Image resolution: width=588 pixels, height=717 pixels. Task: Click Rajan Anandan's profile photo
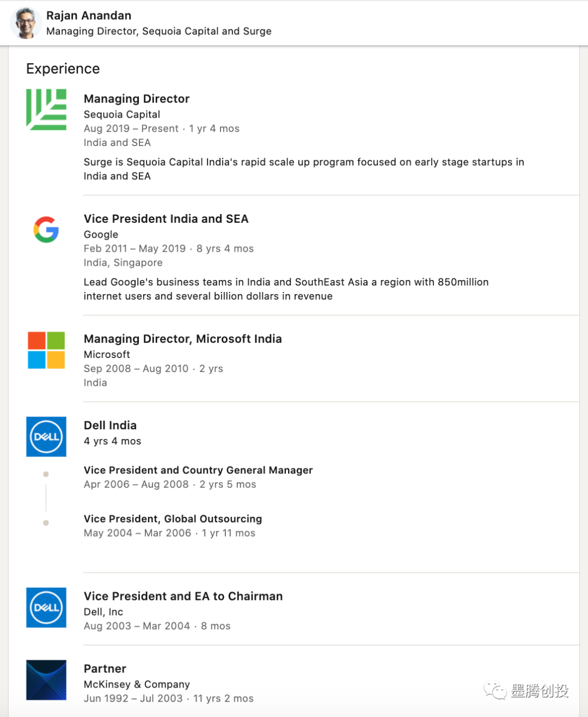pos(26,23)
